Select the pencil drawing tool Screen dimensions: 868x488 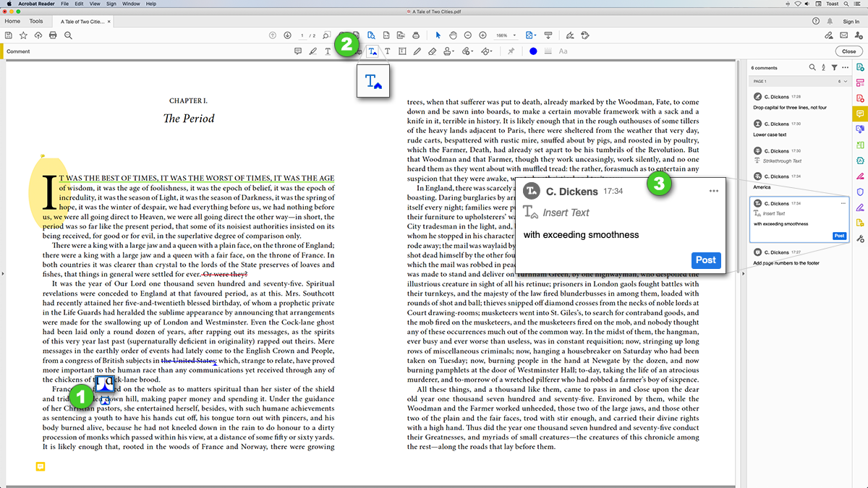417,51
